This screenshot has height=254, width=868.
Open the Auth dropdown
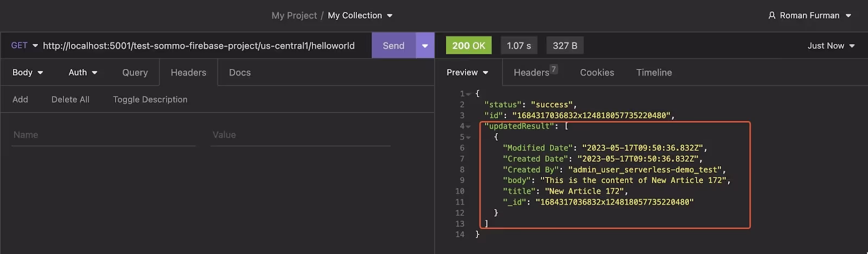point(83,72)
